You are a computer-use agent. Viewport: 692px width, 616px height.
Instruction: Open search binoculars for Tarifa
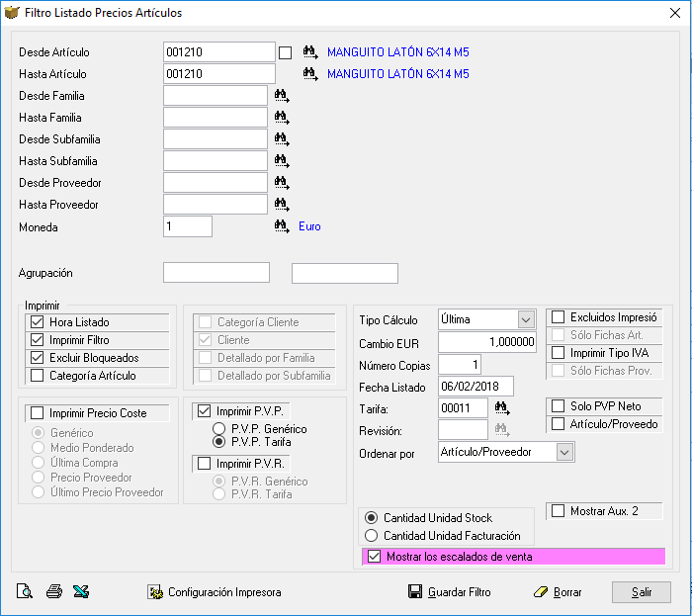coord(502,408)
